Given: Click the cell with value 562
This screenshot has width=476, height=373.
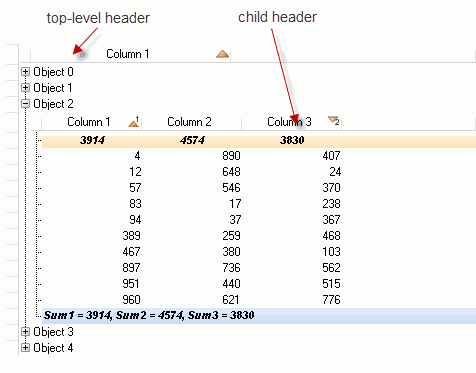Looking at the screenshot, I should (x=331, y=268).
